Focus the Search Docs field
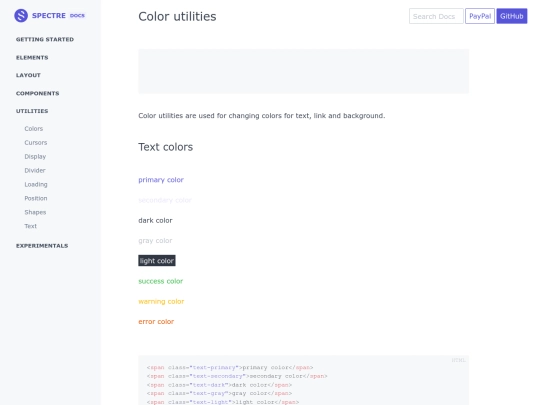This screenshot has height=405, width=540. (x=436, y=16)
